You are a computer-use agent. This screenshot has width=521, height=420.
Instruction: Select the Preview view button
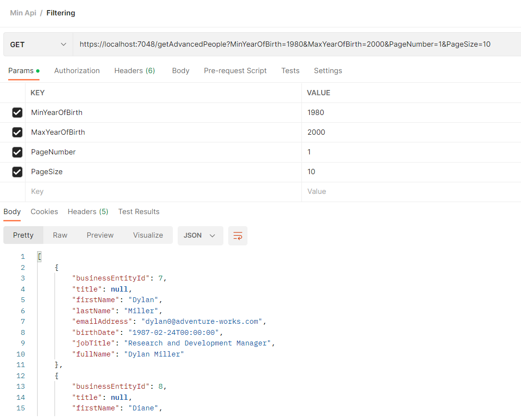point(100,235)
